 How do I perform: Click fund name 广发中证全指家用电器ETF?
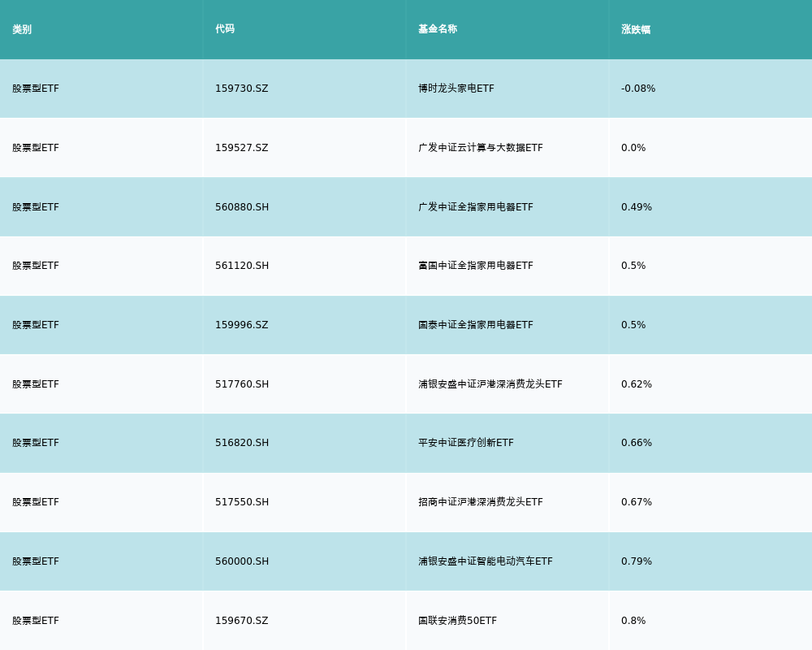coord(475,207)
